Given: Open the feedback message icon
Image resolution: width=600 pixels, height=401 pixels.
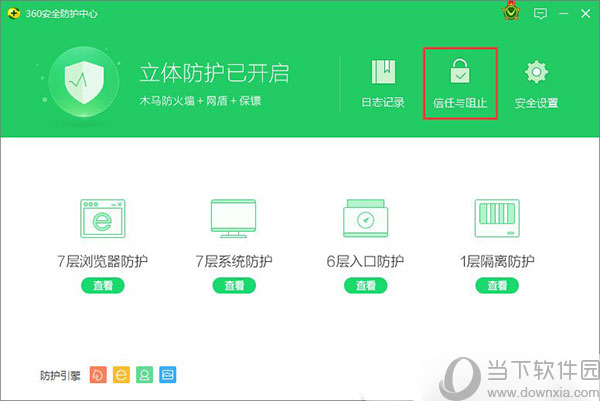Looking at the screenshot, I should click(540, 14).
